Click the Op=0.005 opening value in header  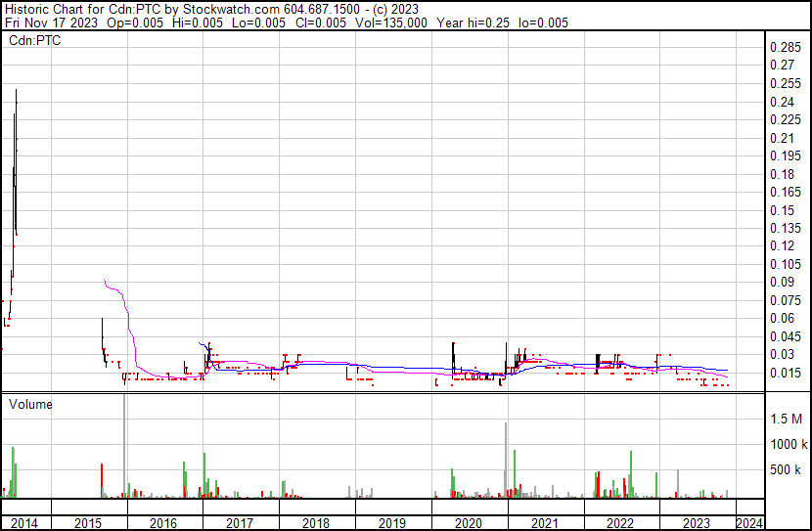(135, 22)
